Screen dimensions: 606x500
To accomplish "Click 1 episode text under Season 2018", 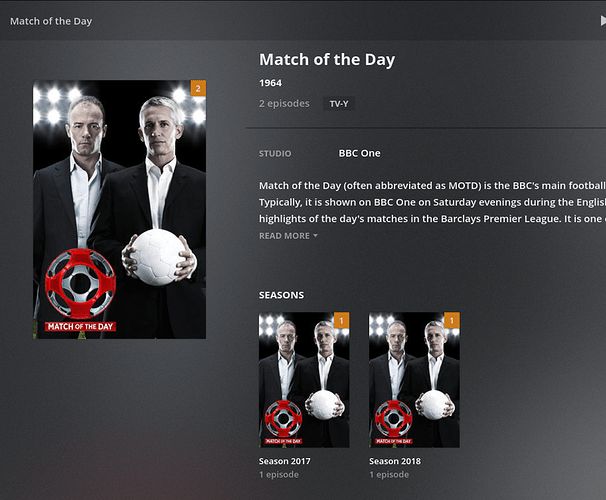I will click(389, 474).
